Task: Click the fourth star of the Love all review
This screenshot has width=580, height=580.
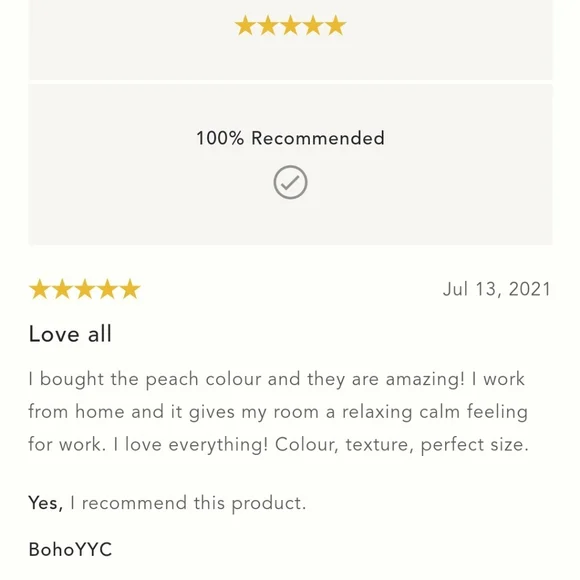Action: coord(107,289)
